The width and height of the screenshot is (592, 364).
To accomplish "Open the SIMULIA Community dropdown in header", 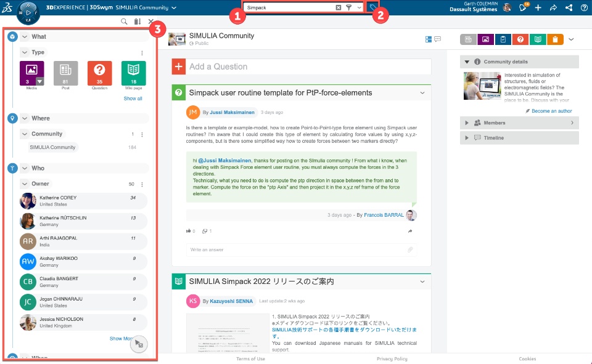I will pos(174,7).
